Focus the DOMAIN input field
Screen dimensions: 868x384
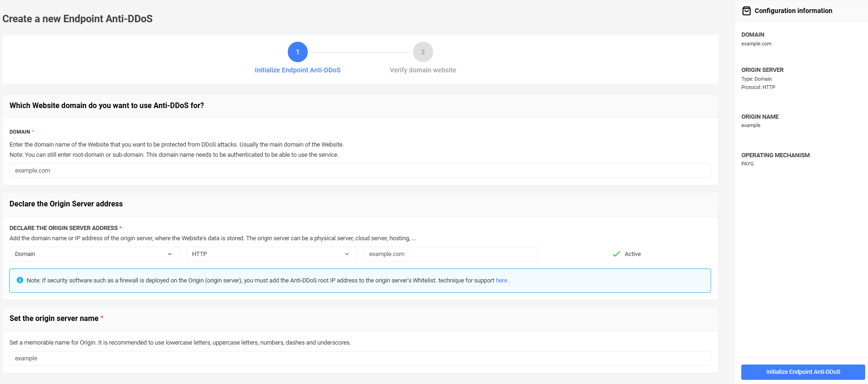click(x=360, y=170)
